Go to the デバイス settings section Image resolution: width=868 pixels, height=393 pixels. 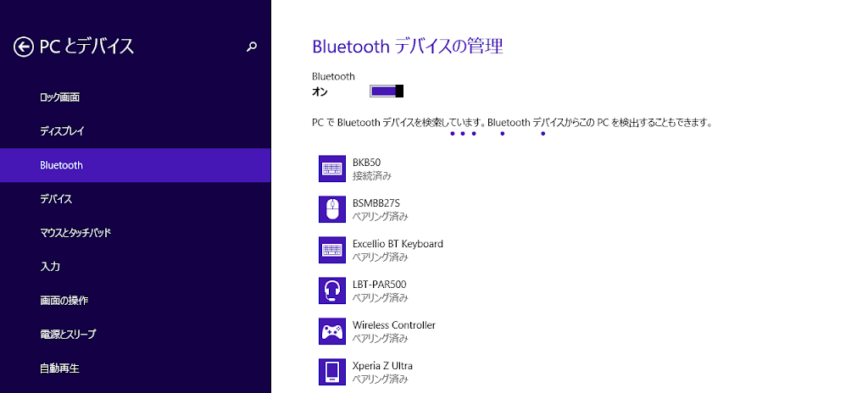point(56,199)
